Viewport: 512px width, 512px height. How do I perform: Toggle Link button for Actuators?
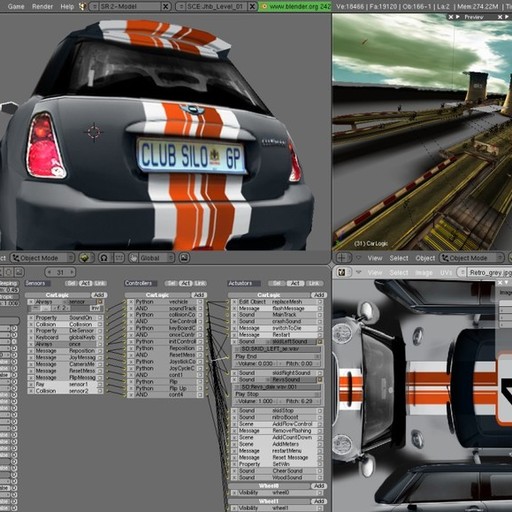click(314, 283)
